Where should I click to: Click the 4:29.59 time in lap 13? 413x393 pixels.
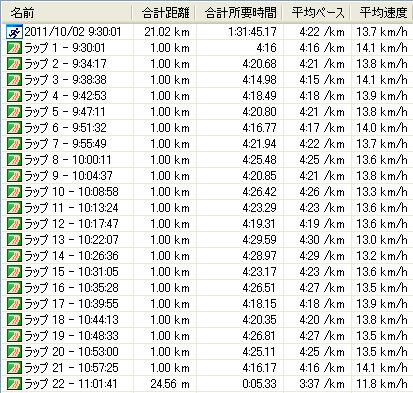tap(259, 240)
